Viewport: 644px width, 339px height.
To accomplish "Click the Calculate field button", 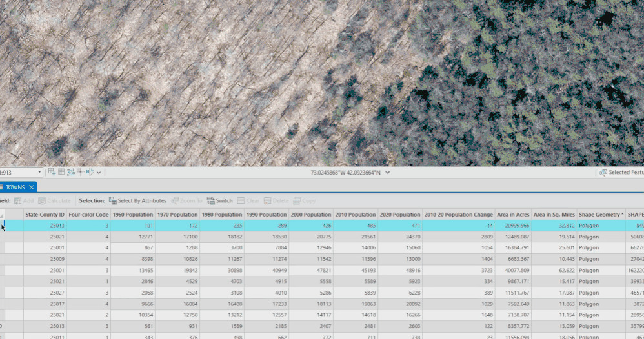I will [54, 200].
